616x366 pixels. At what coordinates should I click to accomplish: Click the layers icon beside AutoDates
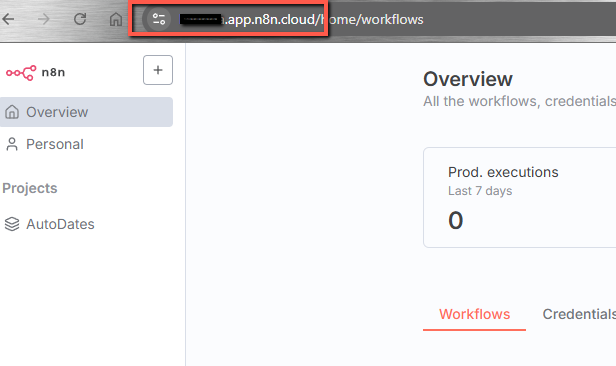click(12, 224)
